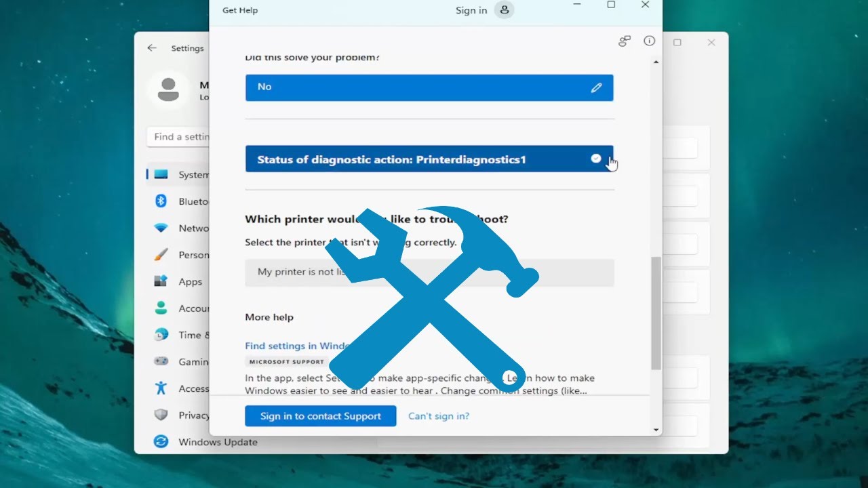Click the Get Help vertical scrollbar thumb
Image resolution: width=868 pixels, height=488 pixels.
tap(656, 313)
